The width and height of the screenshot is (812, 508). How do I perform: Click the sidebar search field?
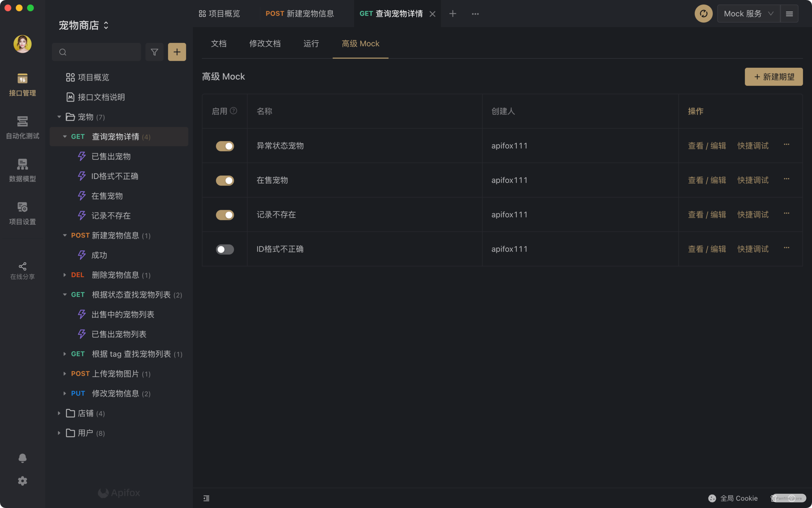(96, 52)
